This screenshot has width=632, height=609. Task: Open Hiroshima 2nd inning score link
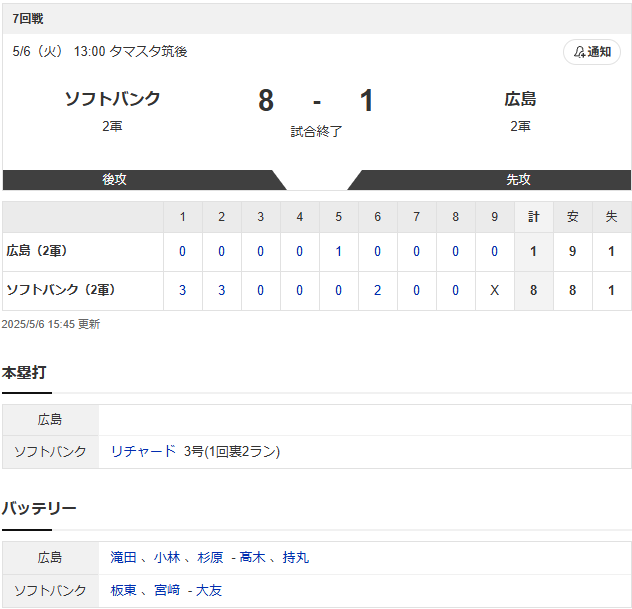click(222, 251)
